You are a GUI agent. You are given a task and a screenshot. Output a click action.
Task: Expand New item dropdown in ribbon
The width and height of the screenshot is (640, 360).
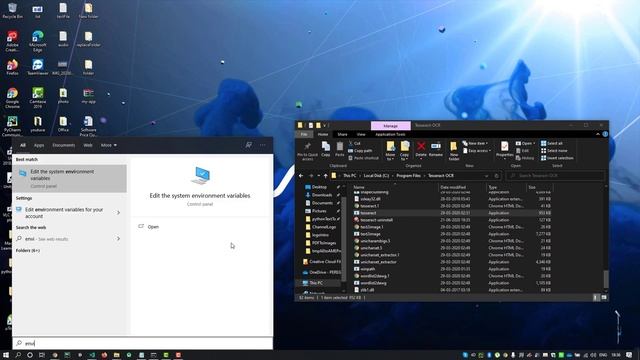(x=487, y=143)
